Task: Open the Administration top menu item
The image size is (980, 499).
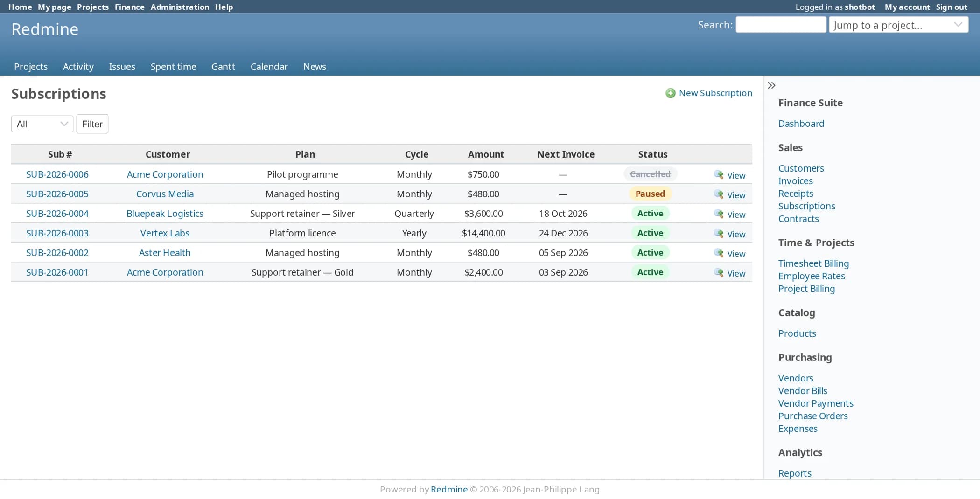Action: (x=180, y=7)
